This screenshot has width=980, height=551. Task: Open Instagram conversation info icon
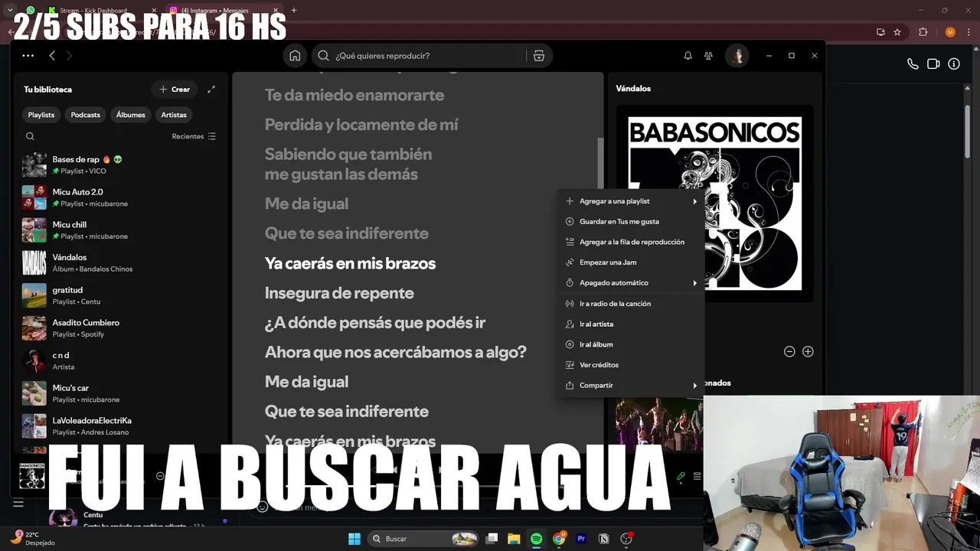[x=954, y=64]
